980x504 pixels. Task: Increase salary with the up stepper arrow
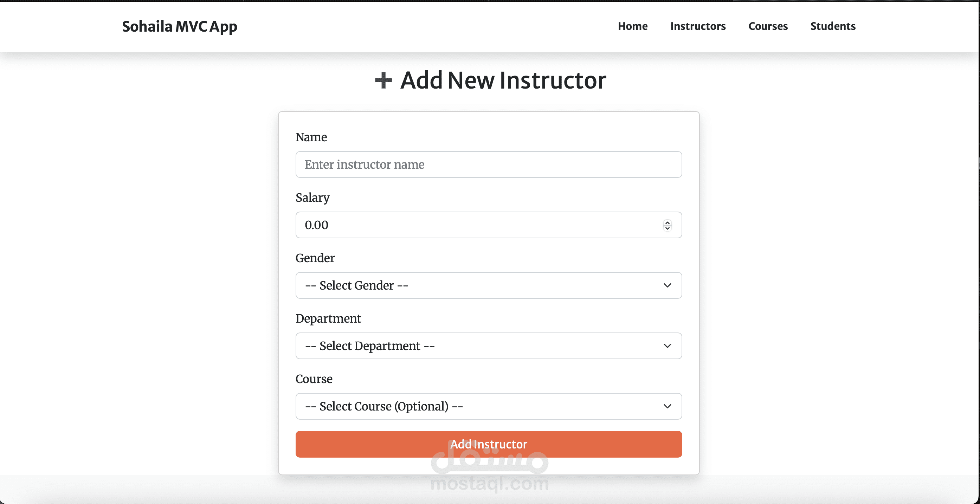[667, 222]
